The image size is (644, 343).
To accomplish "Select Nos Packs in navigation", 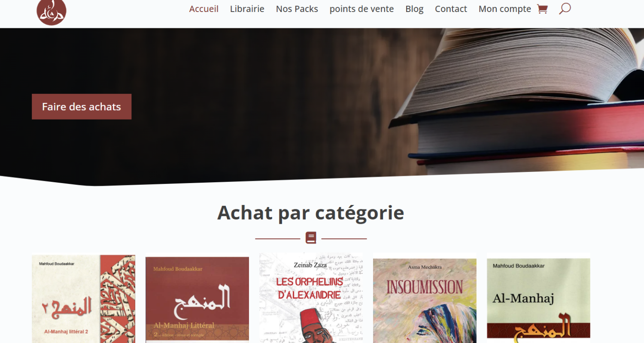I will coord(297,9).
